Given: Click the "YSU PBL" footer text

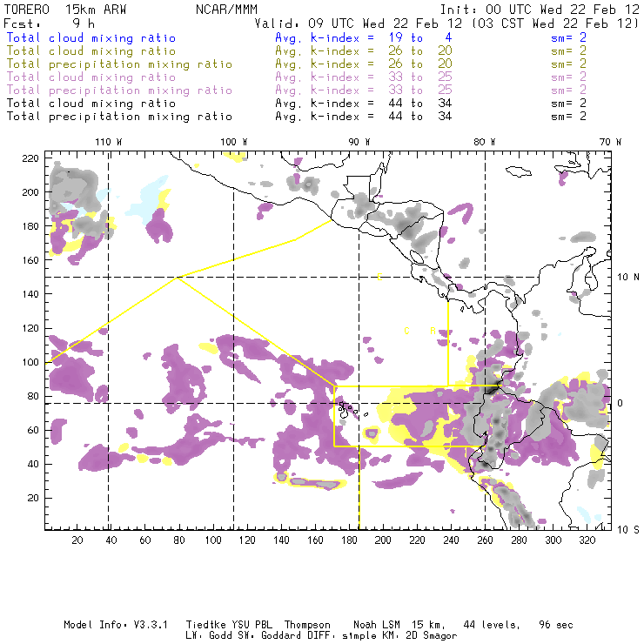Looking at the screenshot, I should pyautogui.click(x=252, y=625).
